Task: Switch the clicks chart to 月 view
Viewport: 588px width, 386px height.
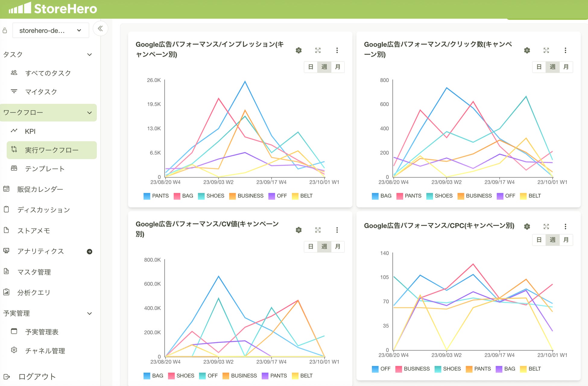Action: (x=566, y=67)
